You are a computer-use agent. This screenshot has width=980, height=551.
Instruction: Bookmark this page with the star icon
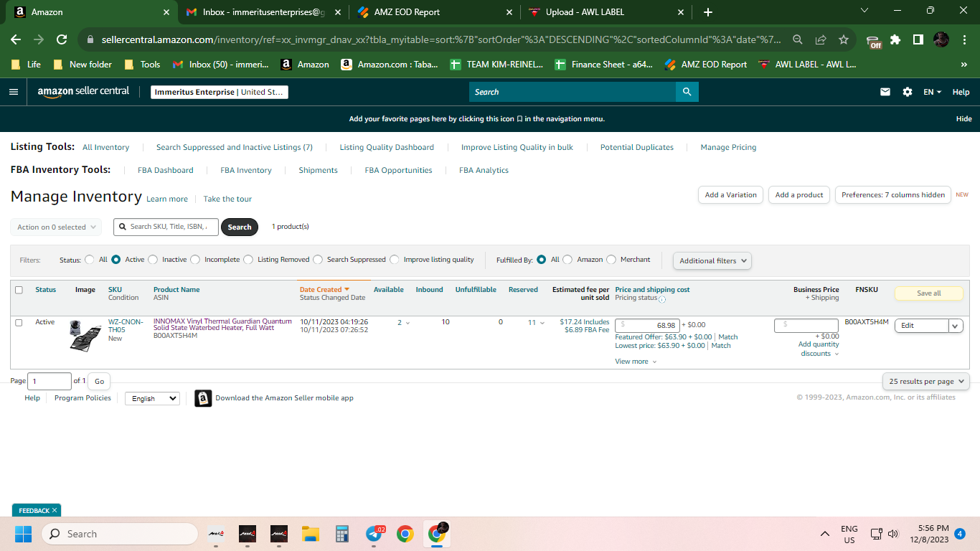[x=844, y=39]
